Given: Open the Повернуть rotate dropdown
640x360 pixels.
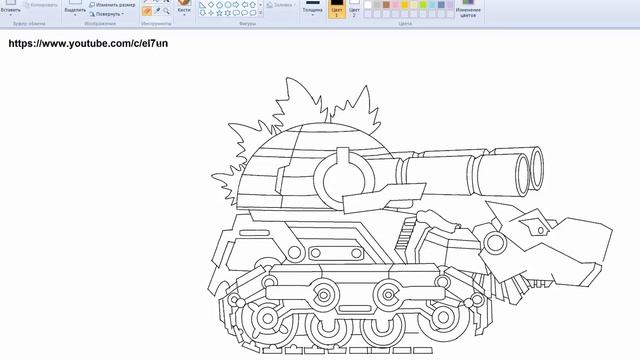Looking at the screenshot, I should point(107,14).
